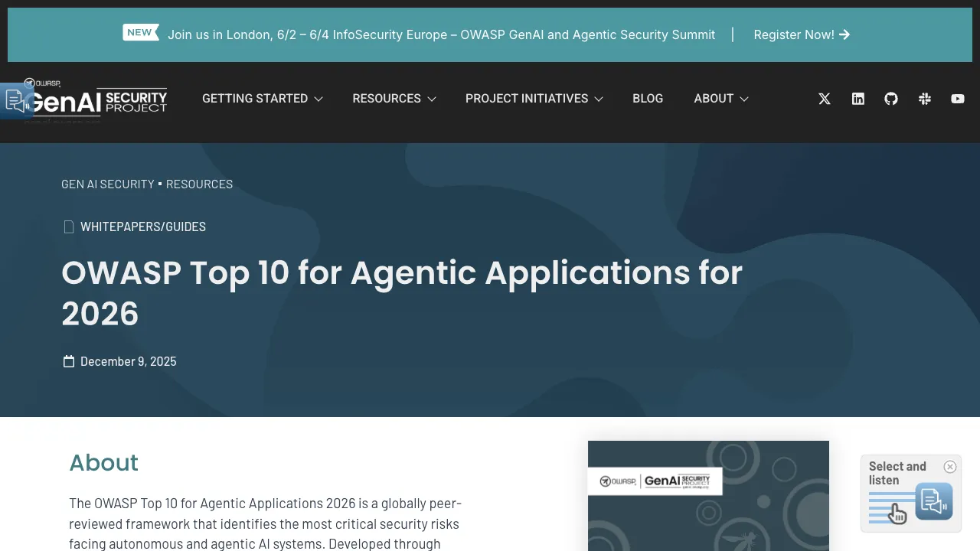Open the Blog menu item

click(648, 99)
